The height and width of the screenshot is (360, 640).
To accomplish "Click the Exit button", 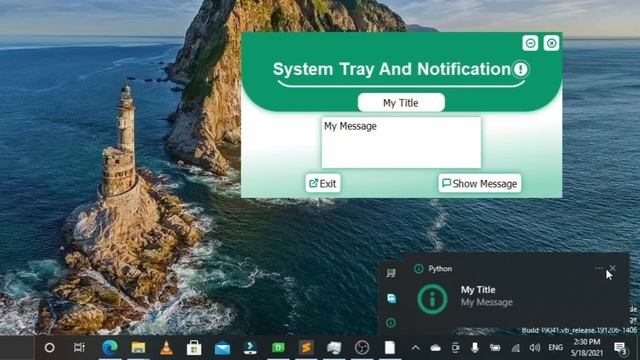I will [323, 183].
